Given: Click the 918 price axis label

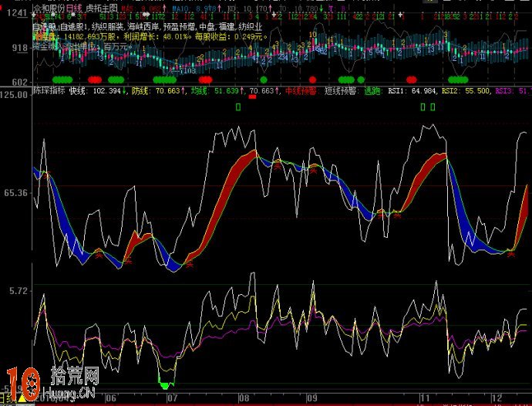Looking at the screenshot, I should click(x=20, y=48).
